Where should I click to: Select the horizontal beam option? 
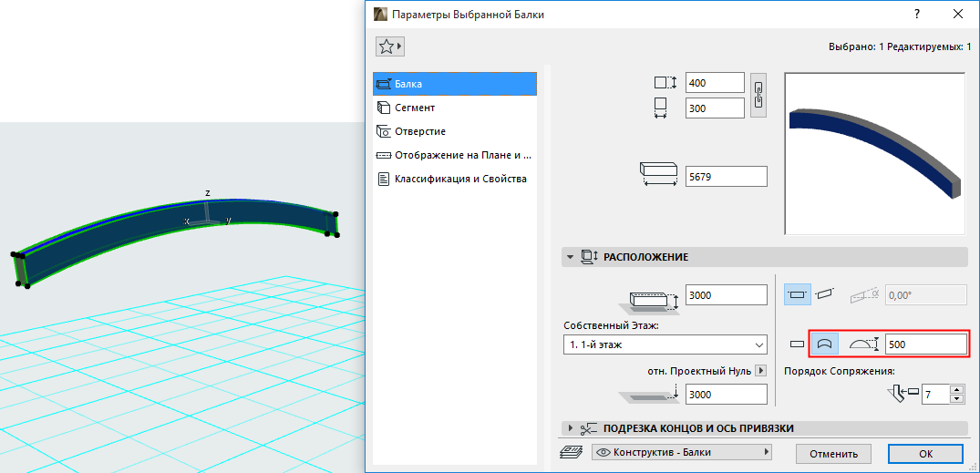coord(798,293)
